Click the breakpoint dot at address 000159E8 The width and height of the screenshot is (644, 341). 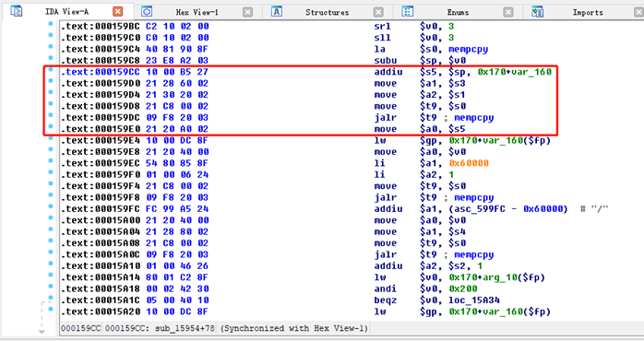pos(51,149)
